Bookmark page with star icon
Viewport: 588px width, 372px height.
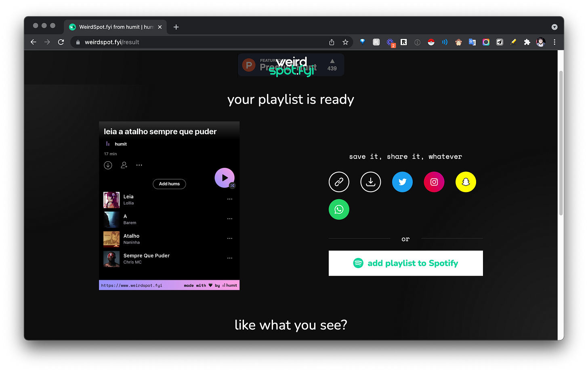point(345,42)
